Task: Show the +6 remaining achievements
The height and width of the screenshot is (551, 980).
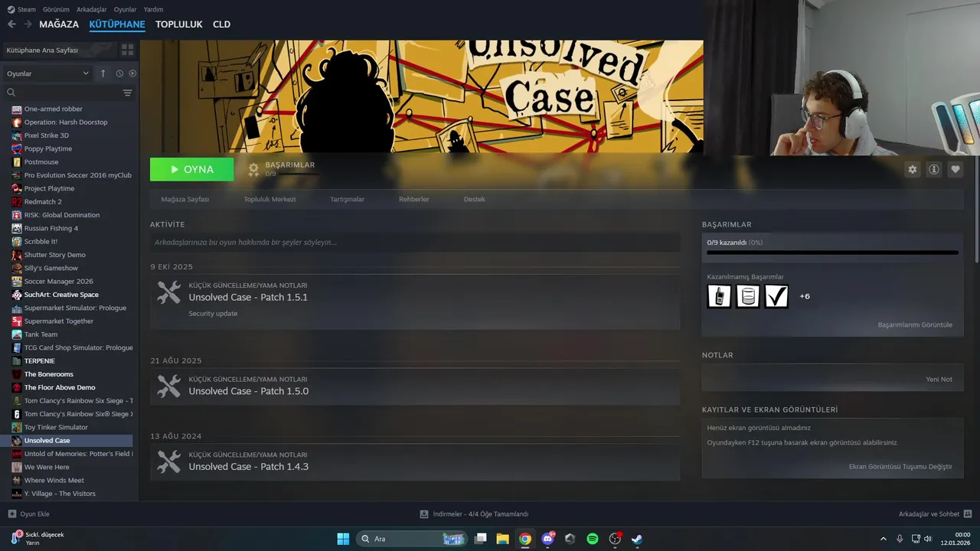Action: [x=805, y=296]
